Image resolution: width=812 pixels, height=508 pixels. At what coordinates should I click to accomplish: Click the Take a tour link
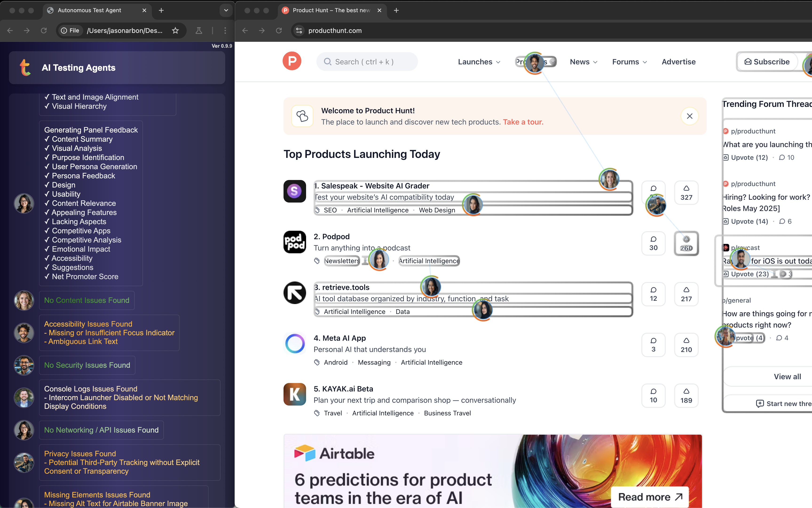click(523, 122)
